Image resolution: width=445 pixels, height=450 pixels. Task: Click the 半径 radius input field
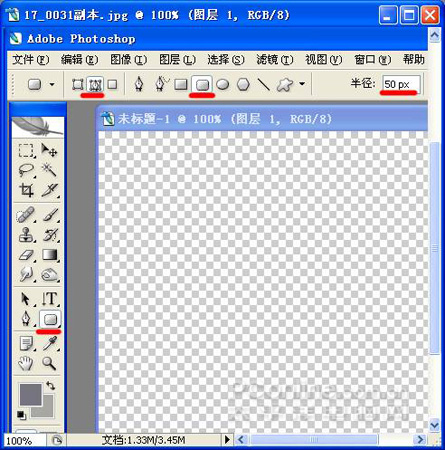tap(401, 85)
